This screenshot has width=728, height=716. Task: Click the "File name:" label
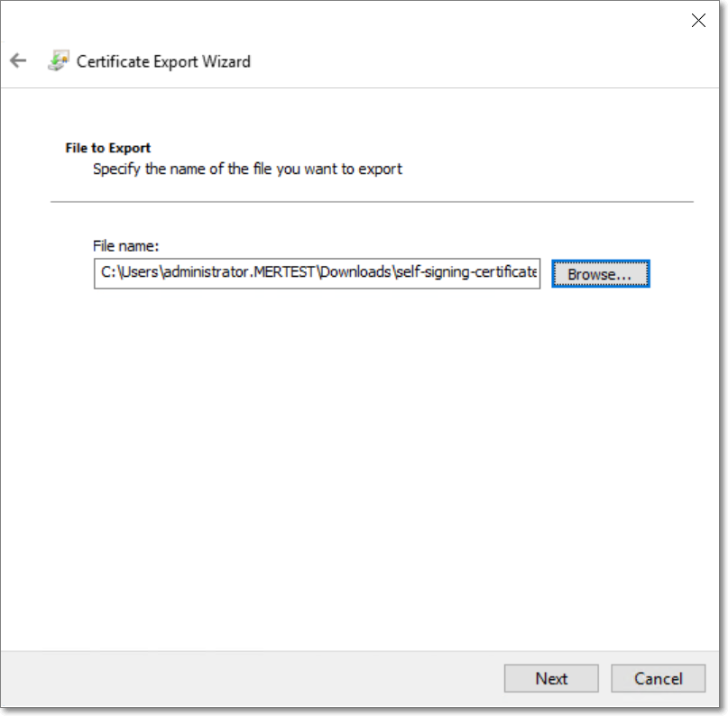tap(125, 245)
